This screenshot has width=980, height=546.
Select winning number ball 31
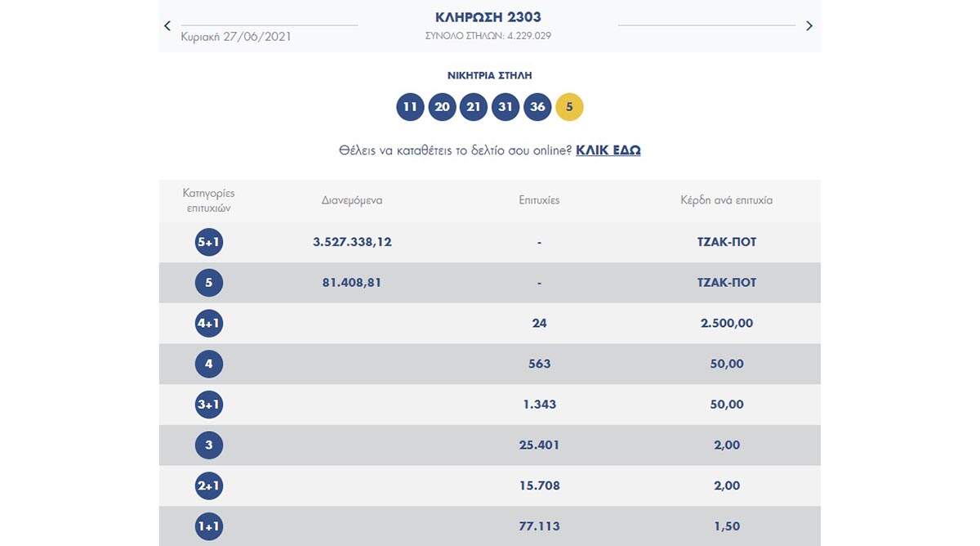506,107
